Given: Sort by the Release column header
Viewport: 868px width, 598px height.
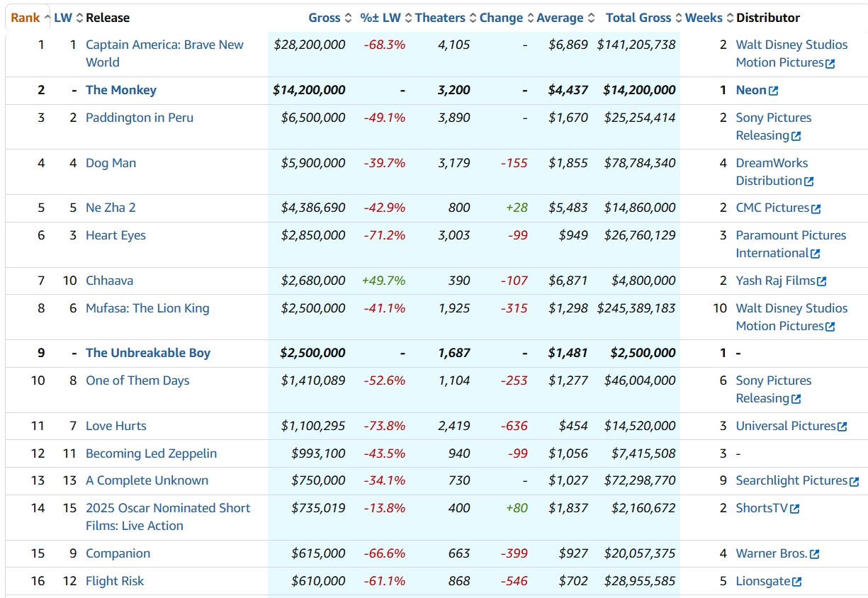Looking at the screenshot, I should click(108, 18).
